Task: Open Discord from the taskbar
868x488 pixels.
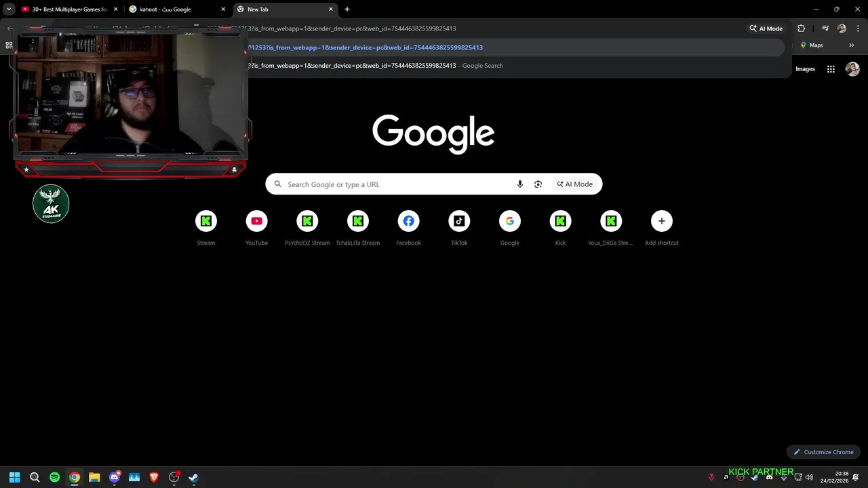Action: 114,477
